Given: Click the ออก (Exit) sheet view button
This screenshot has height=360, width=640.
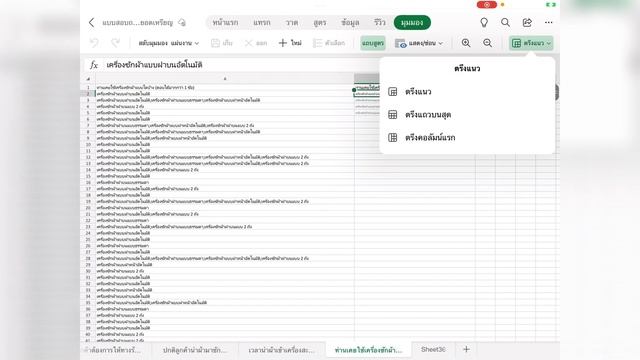Looking at the screenshot, I should [x=256, y=43].
